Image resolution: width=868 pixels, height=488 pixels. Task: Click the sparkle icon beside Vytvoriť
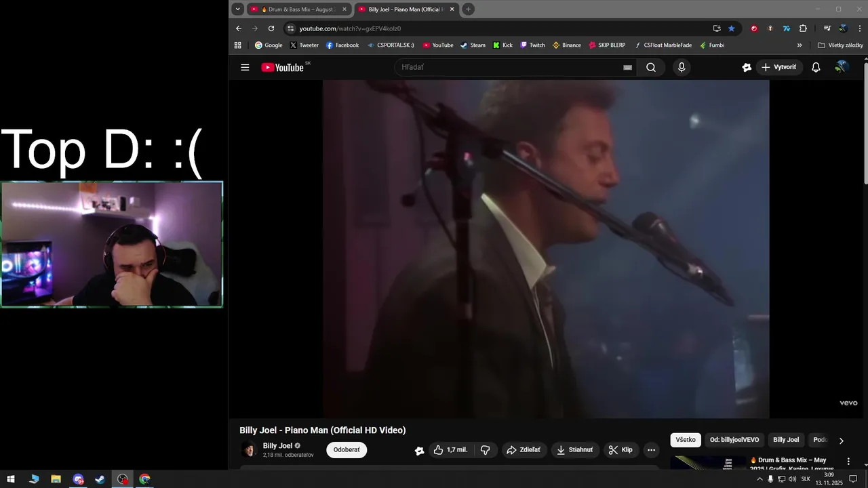[747, 67]
